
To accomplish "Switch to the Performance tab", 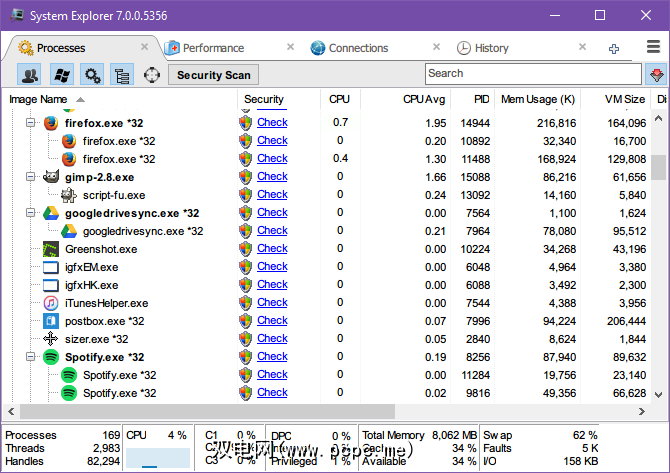I will click(x=213, y=48).
